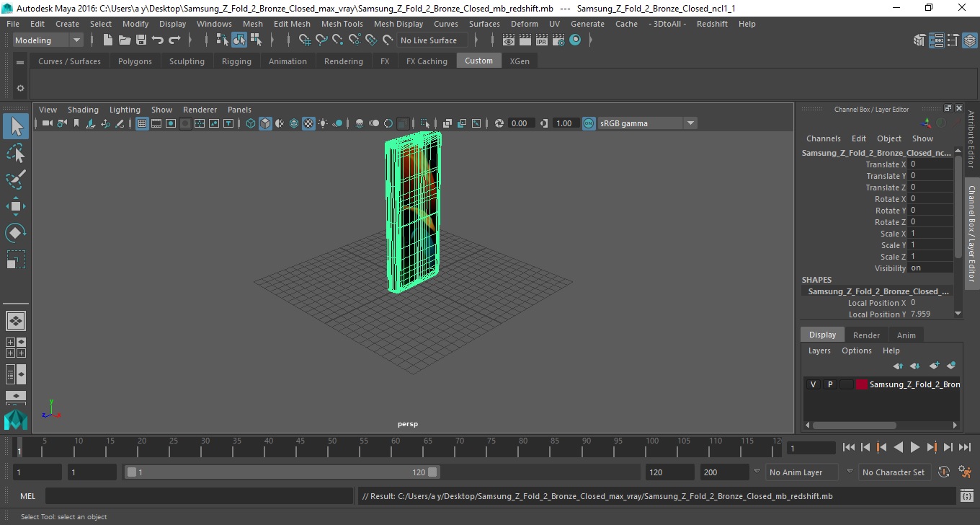Click the Select Camera icon in the panel toolbar

point(47,123)
